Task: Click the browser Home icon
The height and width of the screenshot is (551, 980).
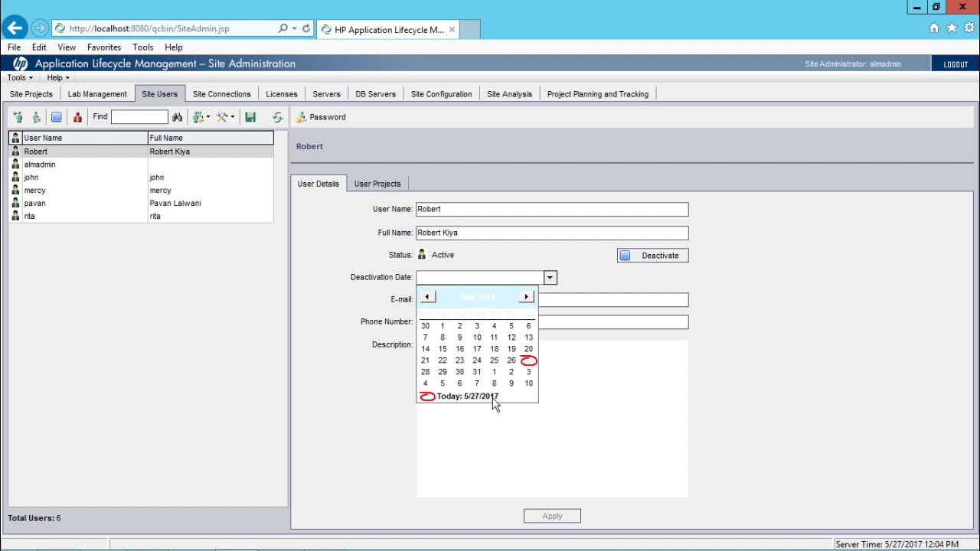Action: tap(934, 28)
